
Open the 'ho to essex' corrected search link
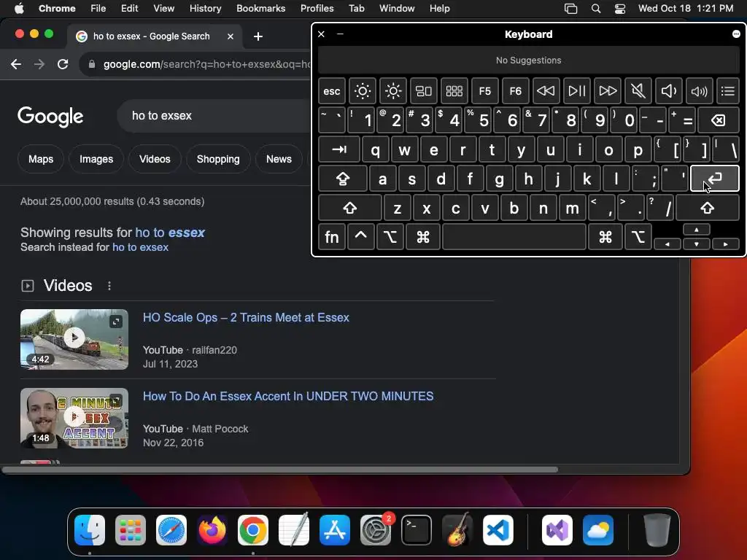170,233
